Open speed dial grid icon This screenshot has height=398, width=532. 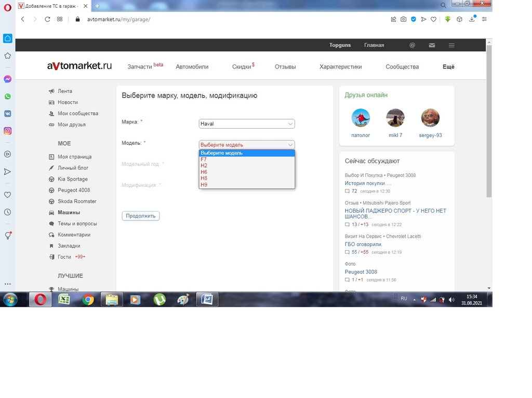(x=60, y=19)
